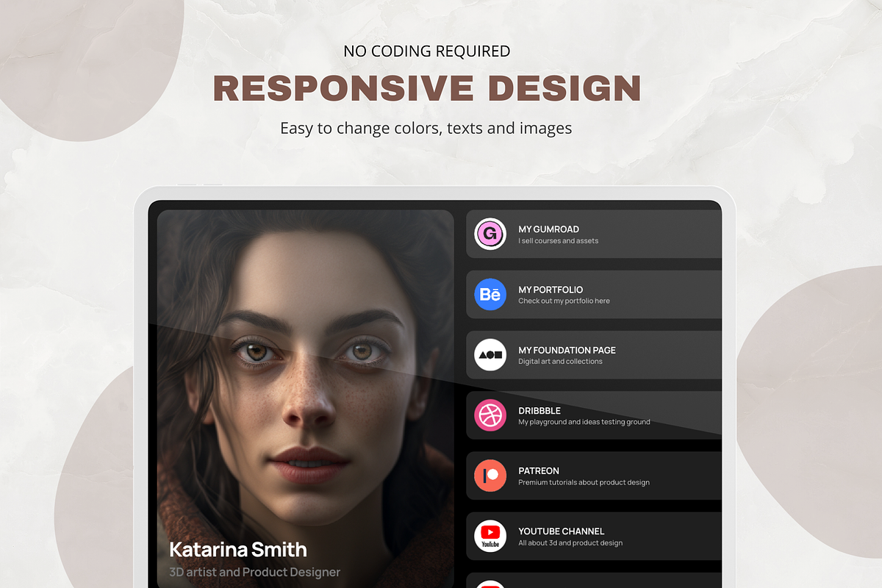This screenshot has width=882, height=588.
Task: Click the Foundation shapes logo icon
Action: 490,355
